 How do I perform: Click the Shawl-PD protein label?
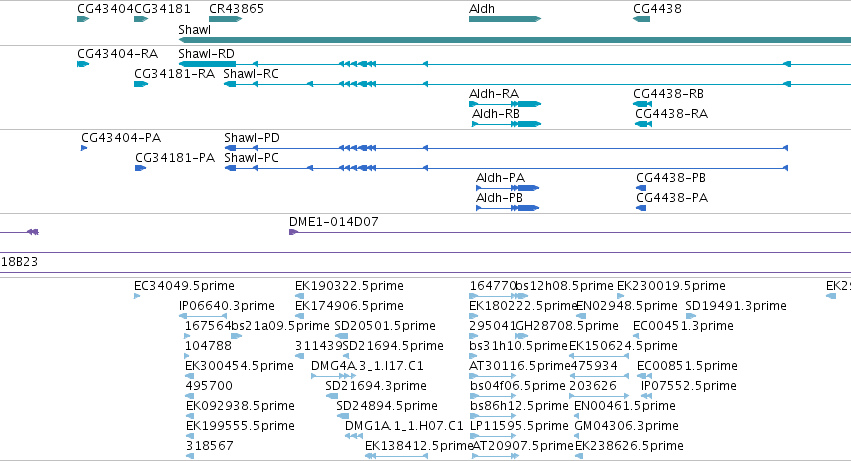252,138
